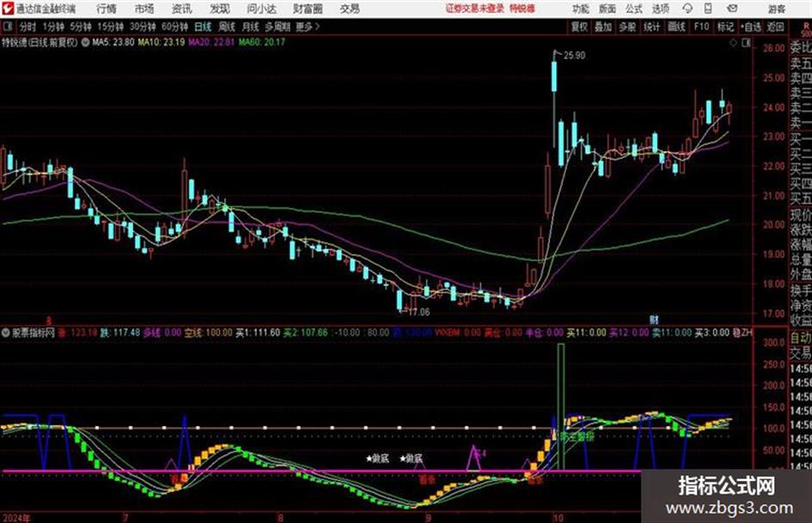
Task: Open the 交易 menu
Action: coord(350,9)
